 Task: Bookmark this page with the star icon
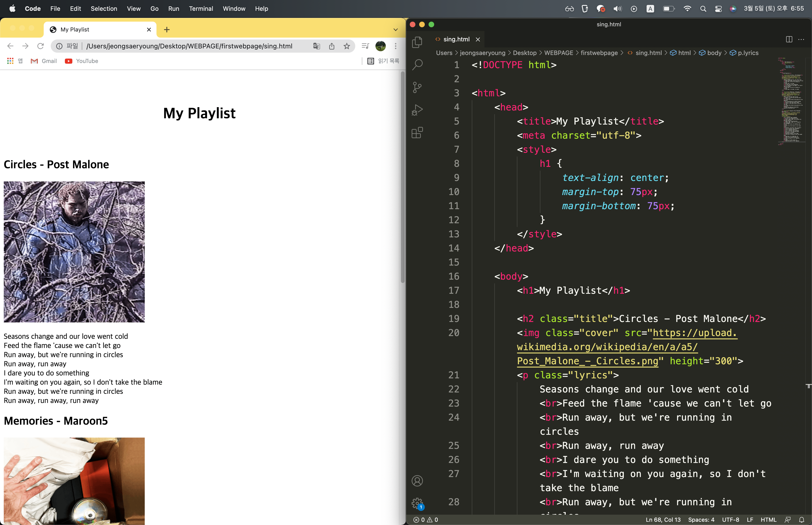pyautogui.click(x=347, y=46)
